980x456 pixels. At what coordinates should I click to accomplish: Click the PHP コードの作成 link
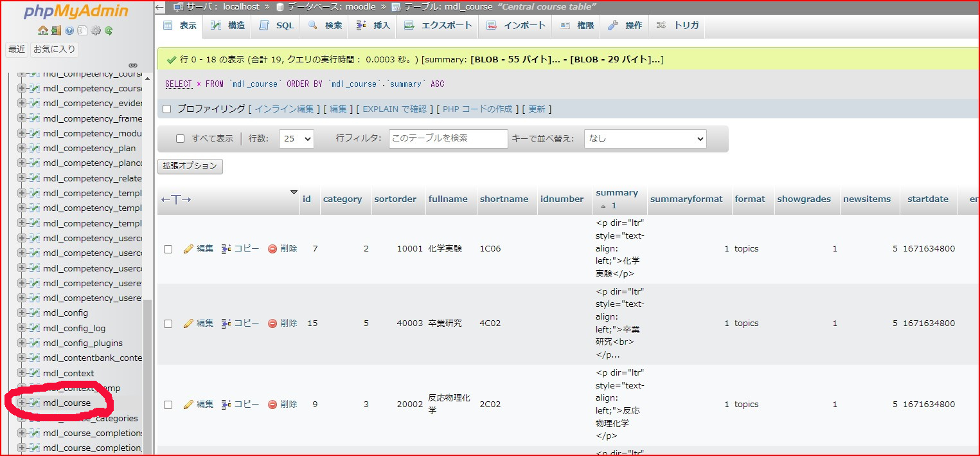[x=477, y=109]
